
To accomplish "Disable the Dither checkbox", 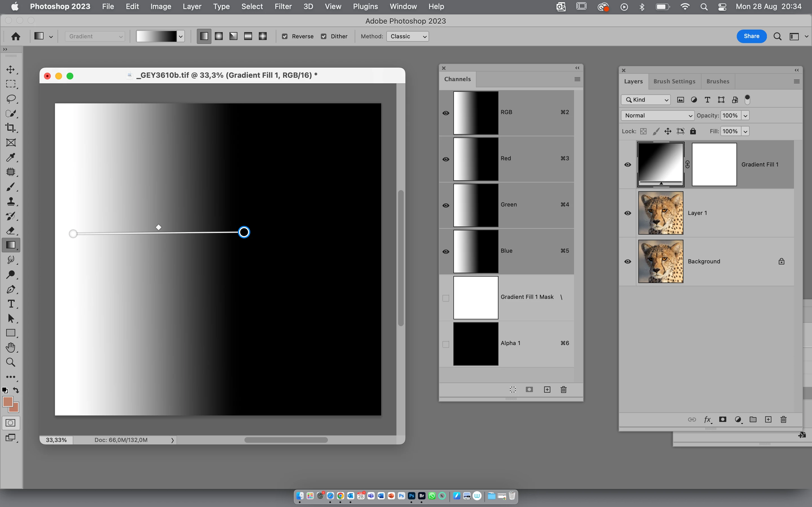I will pos(324,37).
